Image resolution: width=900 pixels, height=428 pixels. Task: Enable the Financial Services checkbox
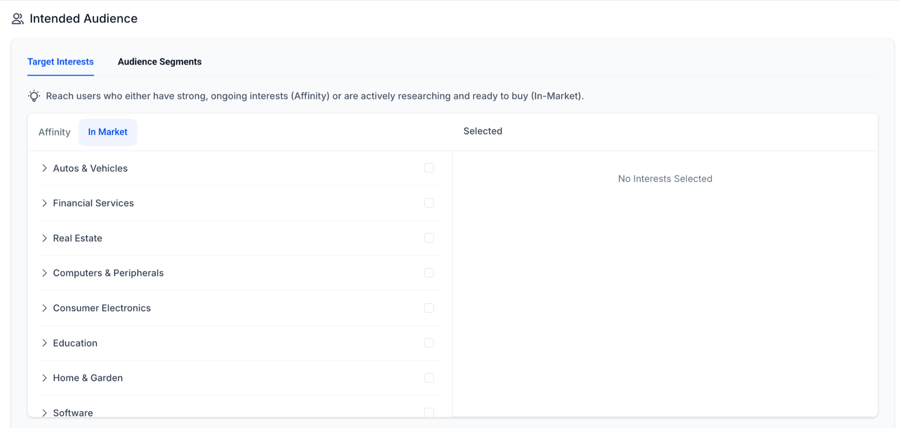pos(429,203)
